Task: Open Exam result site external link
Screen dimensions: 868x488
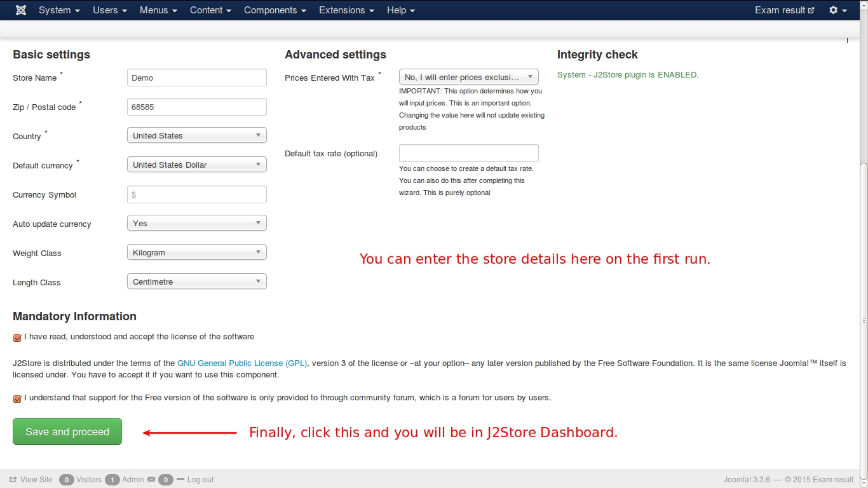Action: click(784, 10)
